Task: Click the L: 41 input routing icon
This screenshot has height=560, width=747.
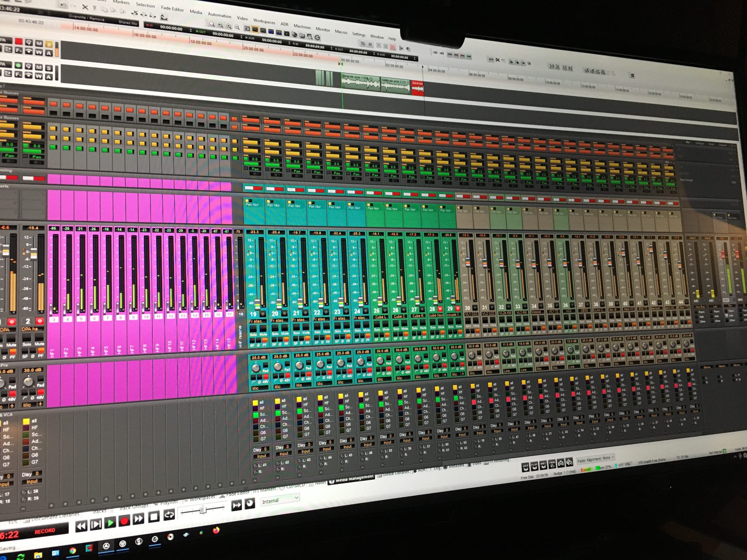Action: [x=255, y=466]
